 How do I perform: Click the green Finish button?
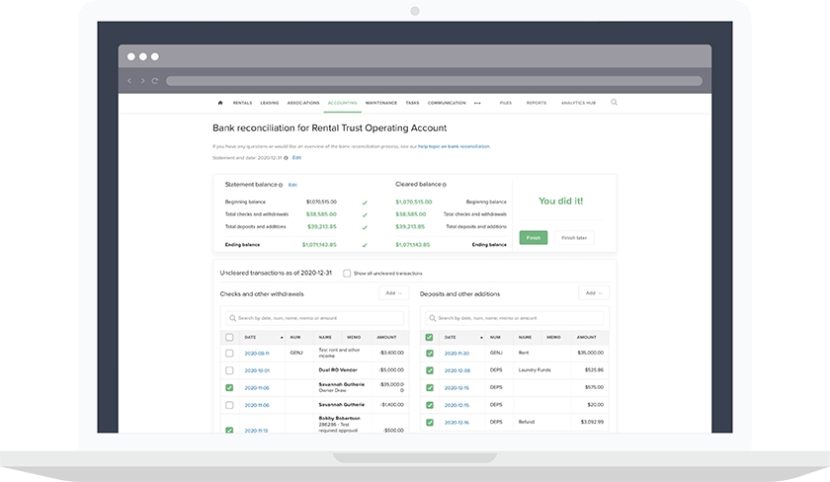533,238
